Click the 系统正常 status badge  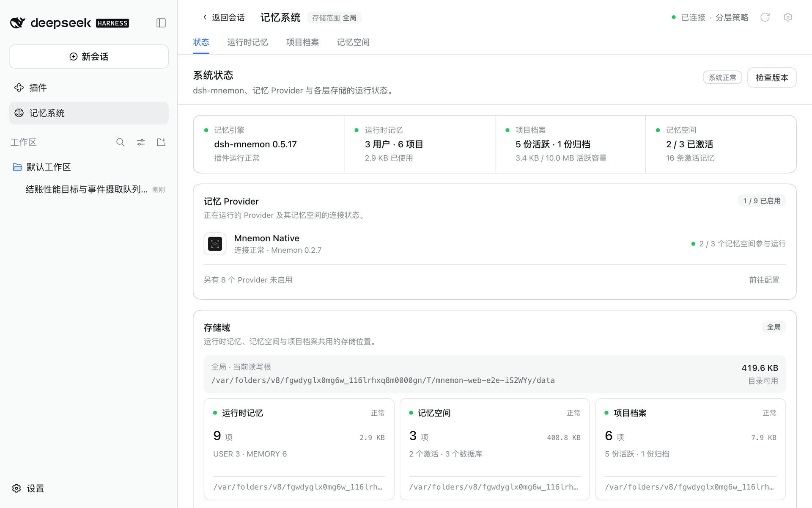point(722,77)
